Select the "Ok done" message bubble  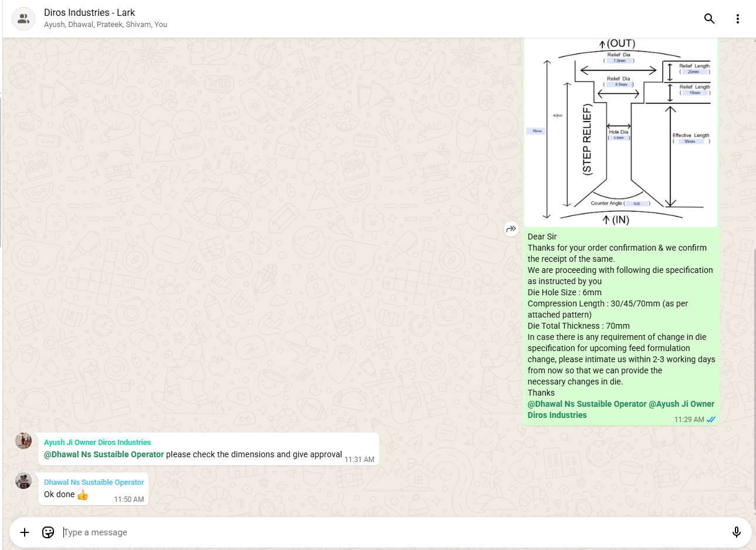click(x=60, y=495)
